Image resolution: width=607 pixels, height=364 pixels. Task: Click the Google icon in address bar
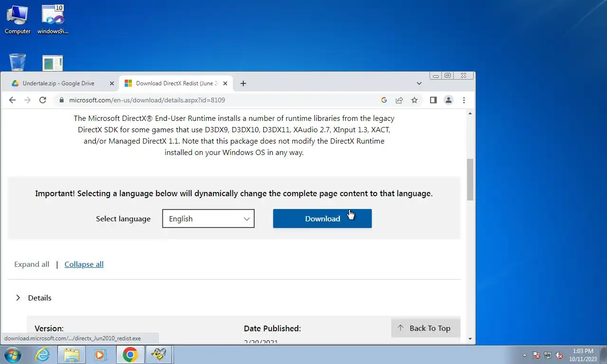(384, 100)
